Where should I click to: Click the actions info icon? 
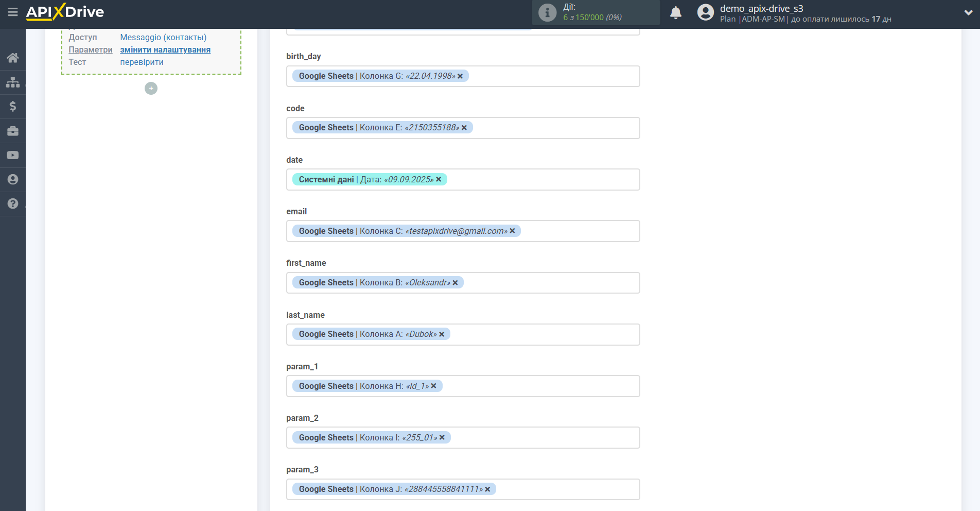point(547,12)
